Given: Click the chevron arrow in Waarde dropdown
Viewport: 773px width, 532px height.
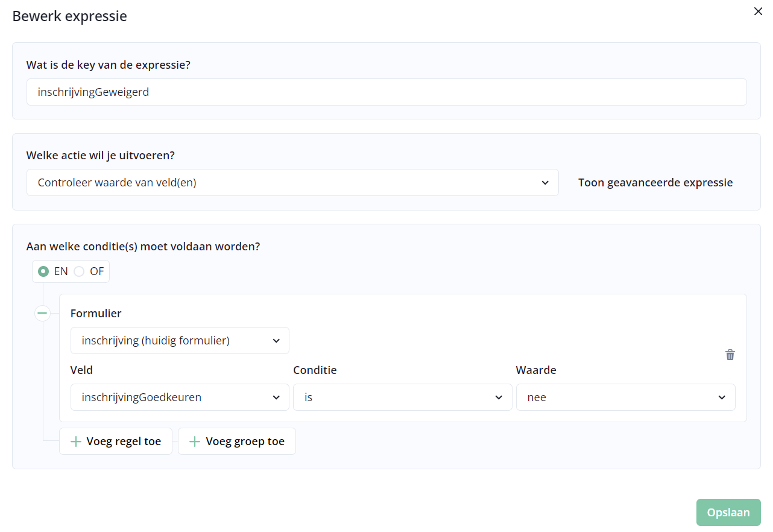Looking at the screenshot, I should click(x=722, y=397).
